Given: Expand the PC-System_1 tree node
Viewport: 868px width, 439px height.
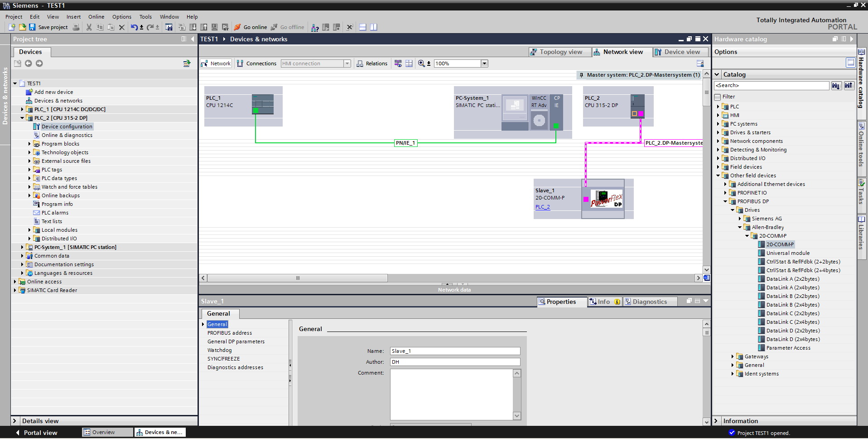Looking at the screenshot, I should click(x=22, y=247).
